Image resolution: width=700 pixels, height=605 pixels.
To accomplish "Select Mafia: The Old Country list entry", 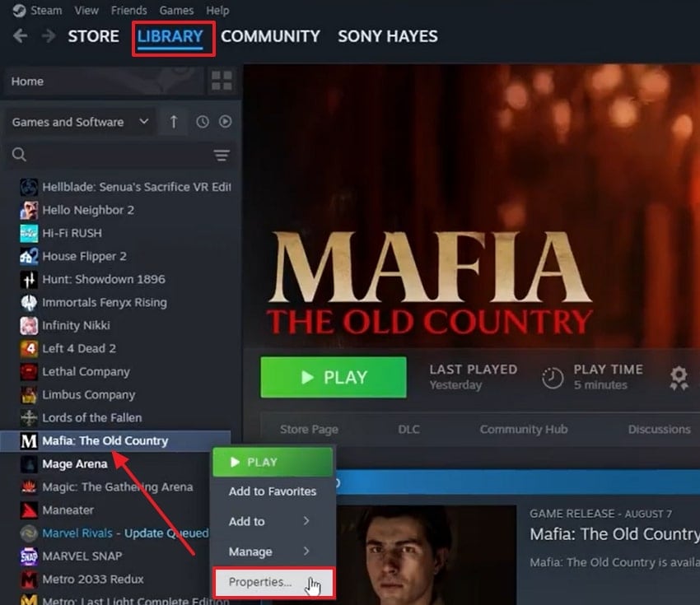I will point(115,441).
